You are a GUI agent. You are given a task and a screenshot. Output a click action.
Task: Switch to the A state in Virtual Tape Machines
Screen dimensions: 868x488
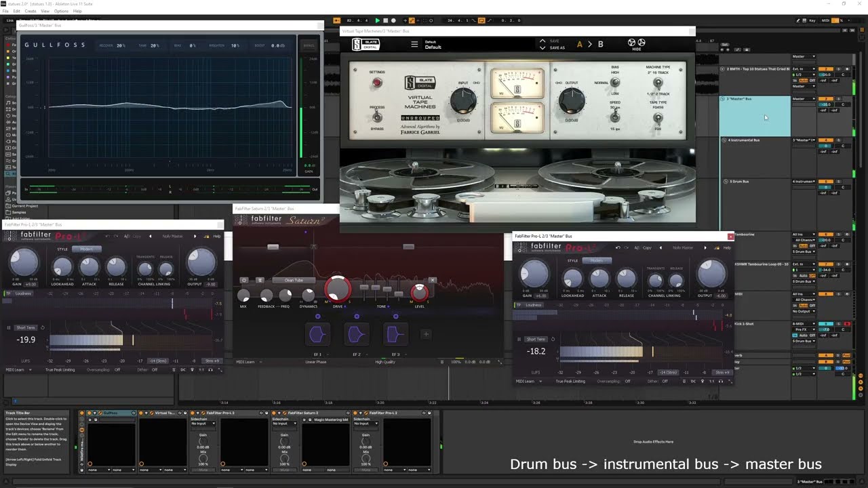tap(579, 44)
